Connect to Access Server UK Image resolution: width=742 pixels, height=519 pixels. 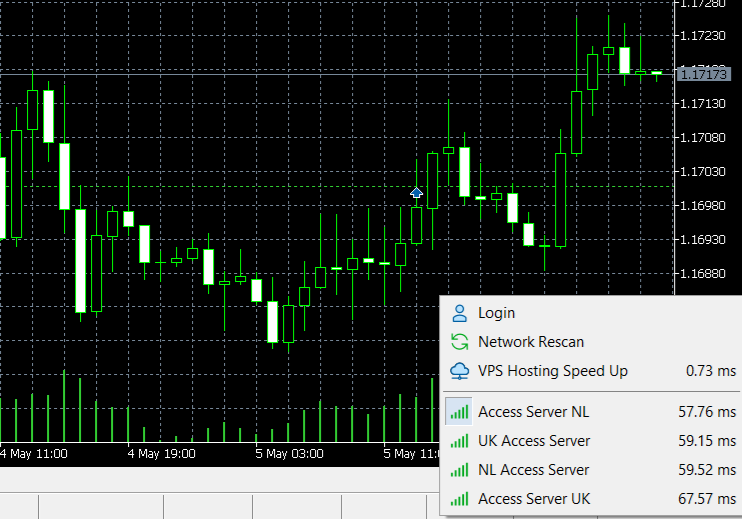(x=591, y=499)
